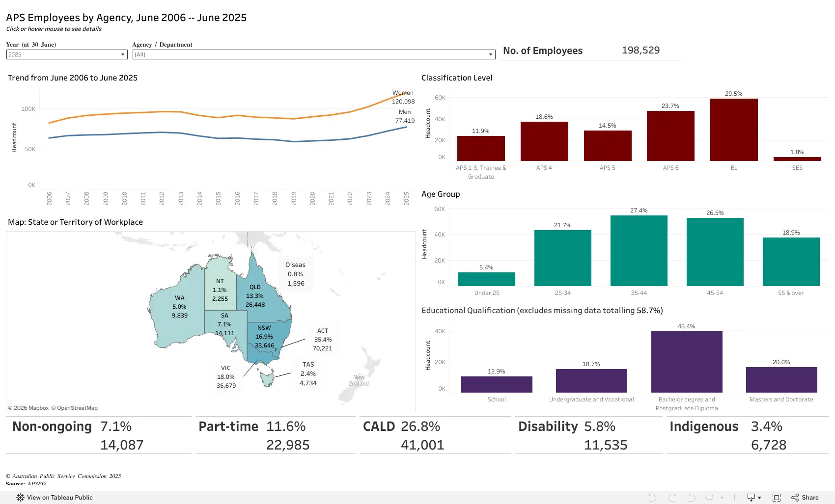Screen dimensions: 835x504
Task: Open the Agency / Department dropdown
Action: point(314,54)
